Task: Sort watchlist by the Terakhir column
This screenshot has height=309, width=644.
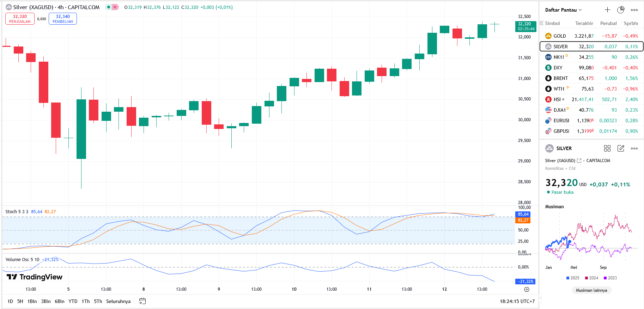Action: (584, 23)
